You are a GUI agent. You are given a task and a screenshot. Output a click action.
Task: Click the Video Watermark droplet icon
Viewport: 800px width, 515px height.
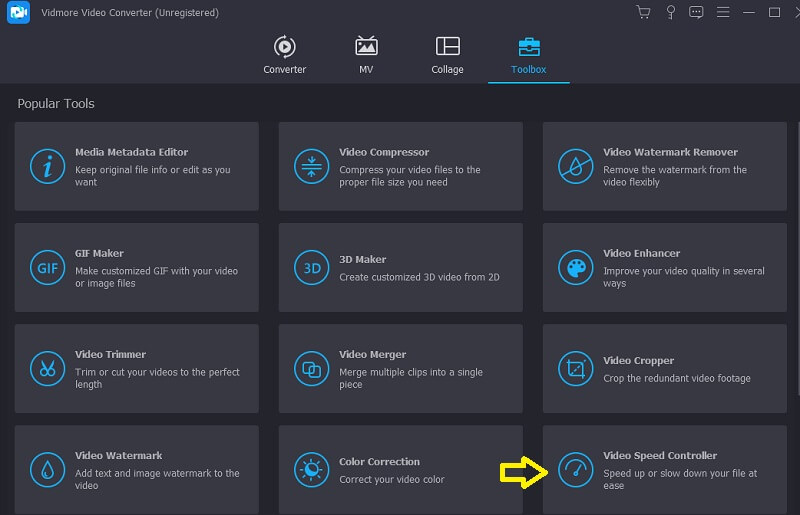click(x=47, y=470)
